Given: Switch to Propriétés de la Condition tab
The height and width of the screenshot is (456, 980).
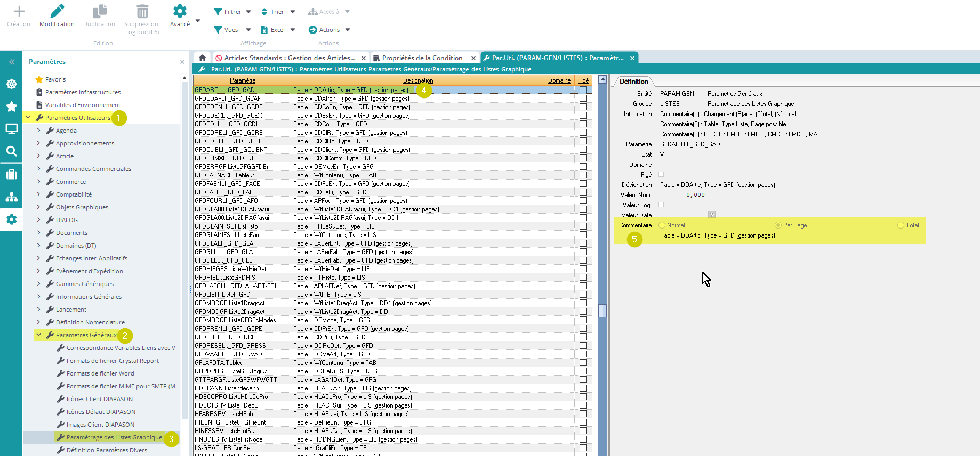Looking at the screenshot, I should (x=422, y=58).
